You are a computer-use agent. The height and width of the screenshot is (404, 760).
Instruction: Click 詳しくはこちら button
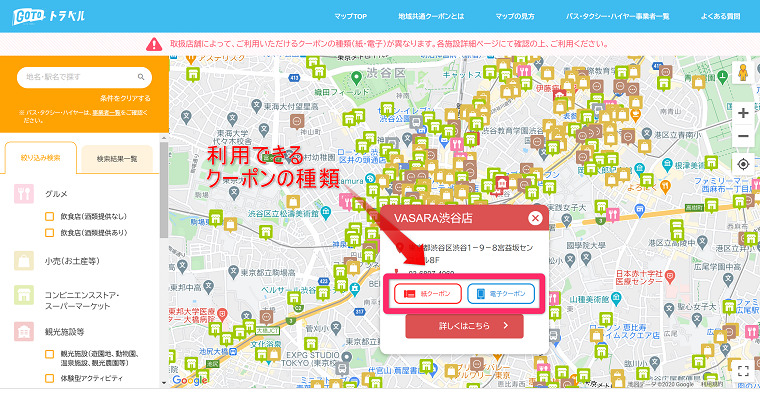click(x=464, y=326)
